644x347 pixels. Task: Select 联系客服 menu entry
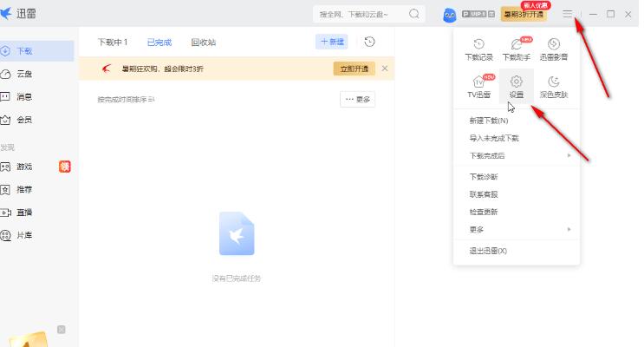pos(517,194)
